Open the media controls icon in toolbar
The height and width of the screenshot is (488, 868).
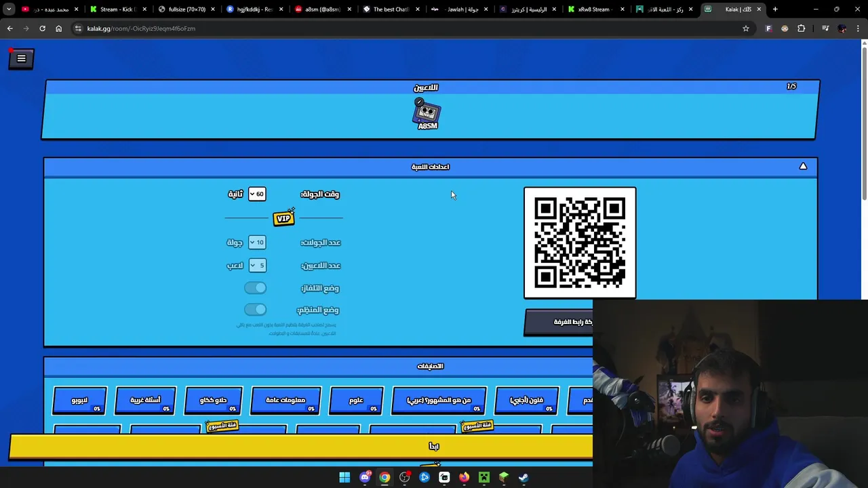pos(825,28)
